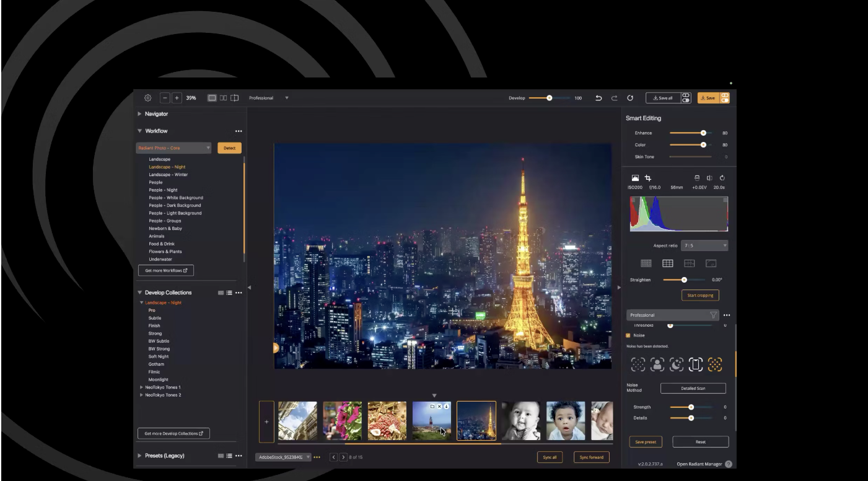Open settings with the gear icon

pos(147,98)
